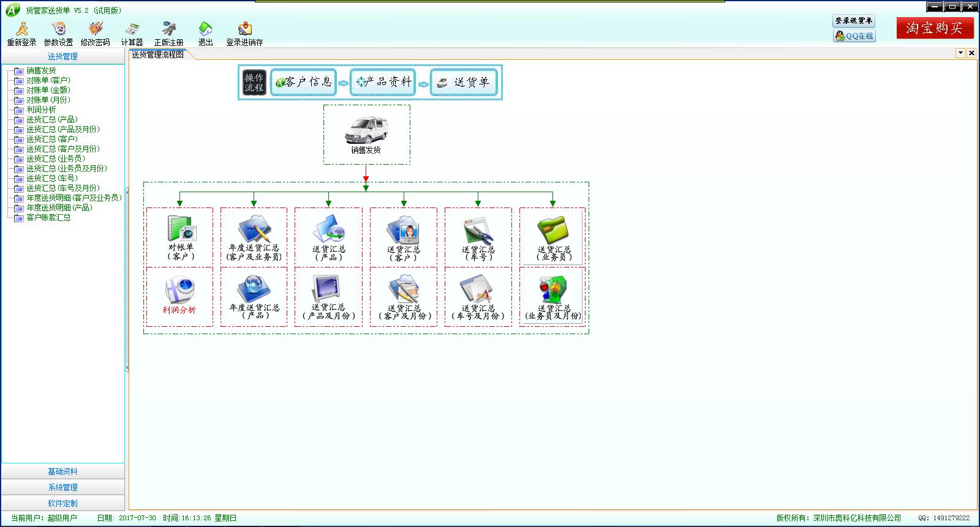Select 送货汇总(车号及月份) tree item
Image resolution: width=980 pixels, height=527 pixels.
tap(63, 188)
